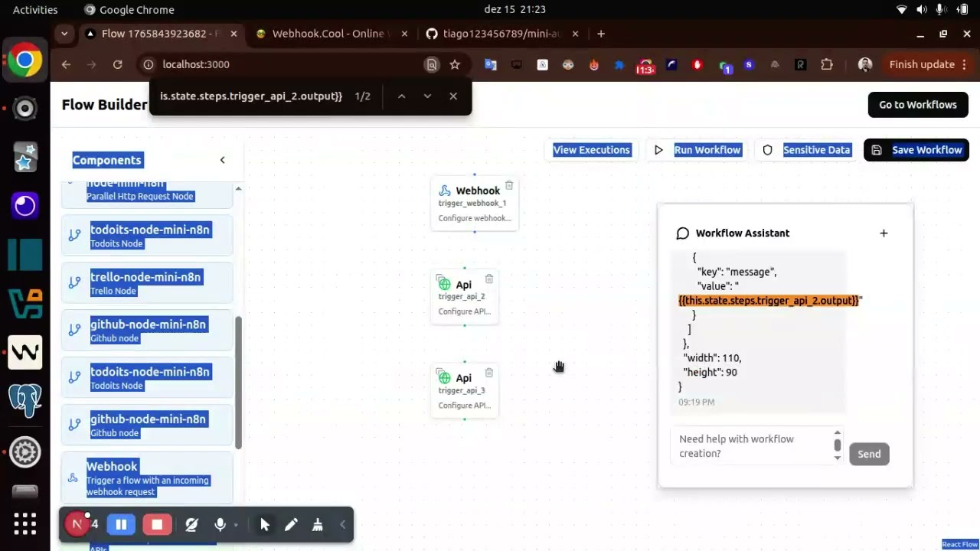Image resolution: width=980 pixels, height=551 pixels.
Task: Delete the trigger_api_2 node via trash icon
Action: (489, 279)
